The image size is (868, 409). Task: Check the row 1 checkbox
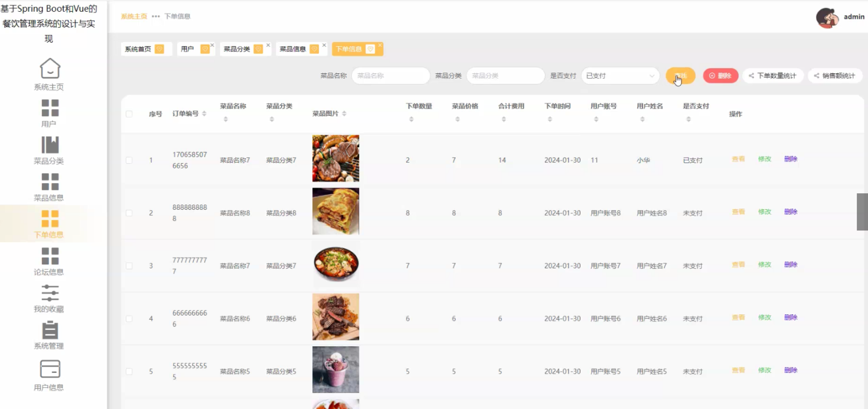[129, 160]
